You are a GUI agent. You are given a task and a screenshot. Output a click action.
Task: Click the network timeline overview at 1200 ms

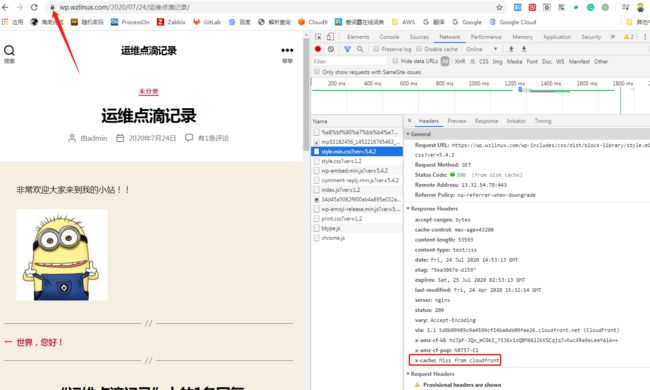tap(514, 84)
